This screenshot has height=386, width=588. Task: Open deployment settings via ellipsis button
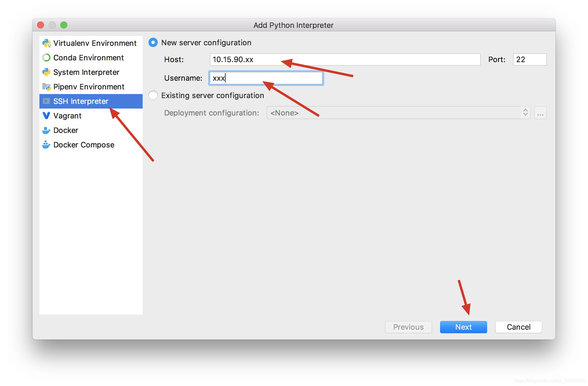[x=540, y=113]
